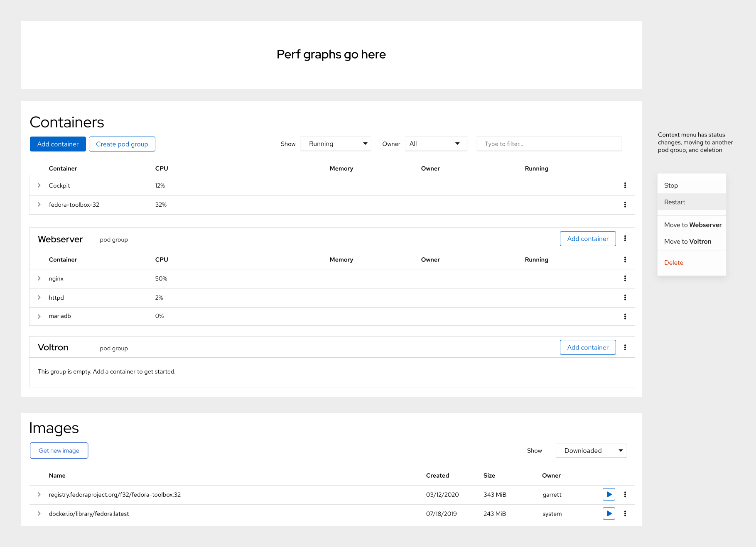Expand the fedora-toolbox-32 container row
The width and height of the screenshot is (756, 547).
pyautogui.click(x=39, y=205)
